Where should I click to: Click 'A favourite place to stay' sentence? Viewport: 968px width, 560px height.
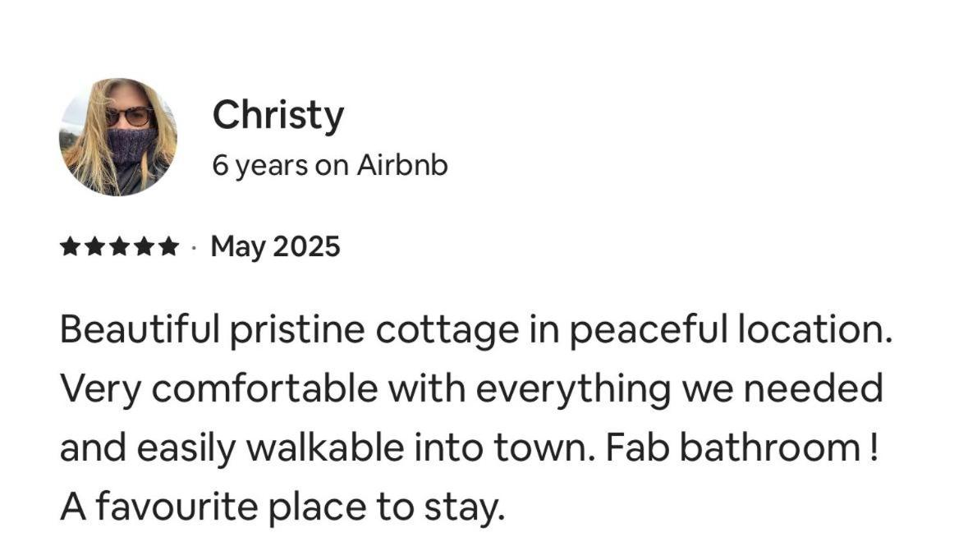(279, 507)
